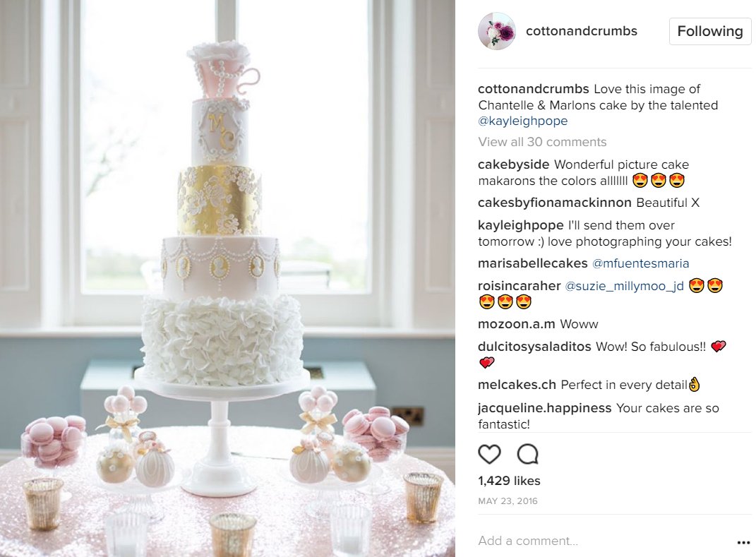Click the Add a comment field
The image size is (756, 557).
click(x=603, y=541)
